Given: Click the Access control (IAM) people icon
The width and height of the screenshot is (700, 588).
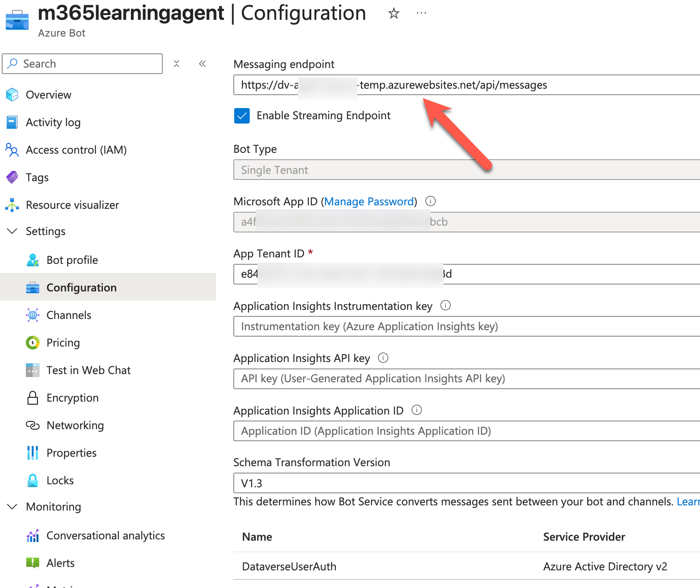Looking at the screenshot, I should pyautogui.click(x=12, y=150).
